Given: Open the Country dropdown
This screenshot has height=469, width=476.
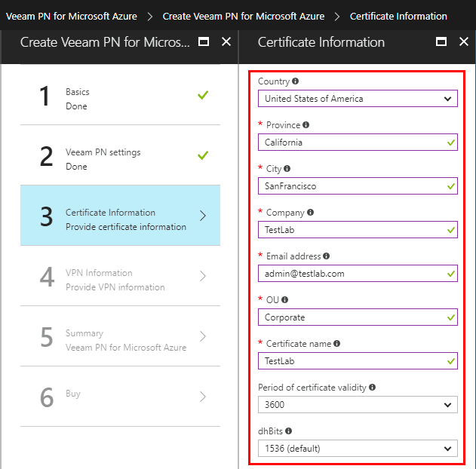Looking at the screenshot, I should 357,99.
